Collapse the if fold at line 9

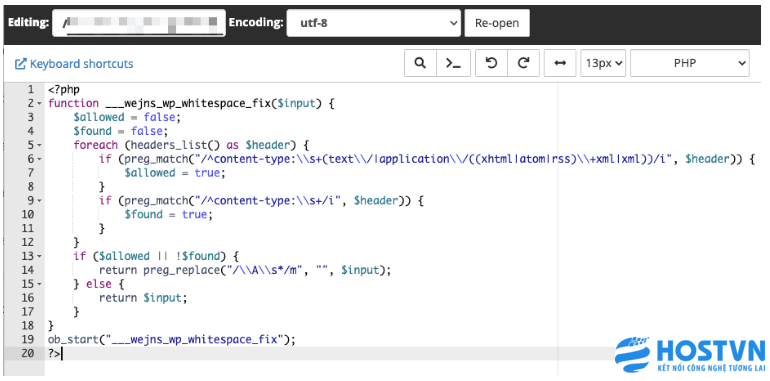click(x=39, y=201)
